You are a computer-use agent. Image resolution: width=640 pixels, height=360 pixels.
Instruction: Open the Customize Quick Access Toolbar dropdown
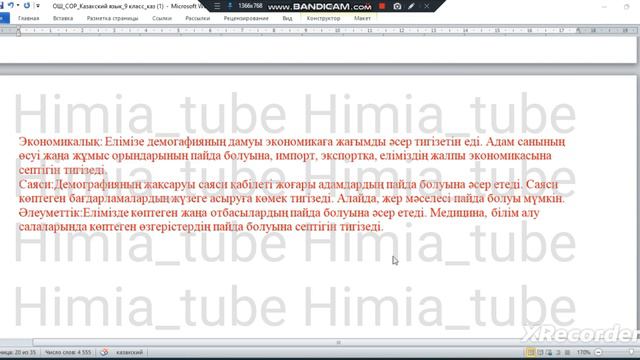pos(38,6)
